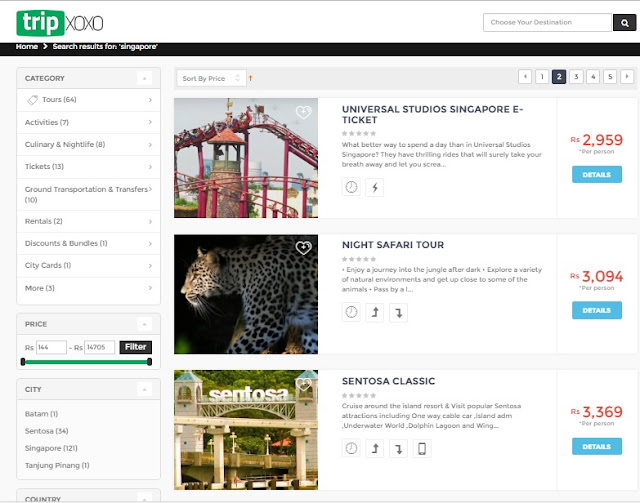640x503 pixels.
Task: Click lightning instant confirmation icon under Universal Studios
Action: (x=375, y=187)
